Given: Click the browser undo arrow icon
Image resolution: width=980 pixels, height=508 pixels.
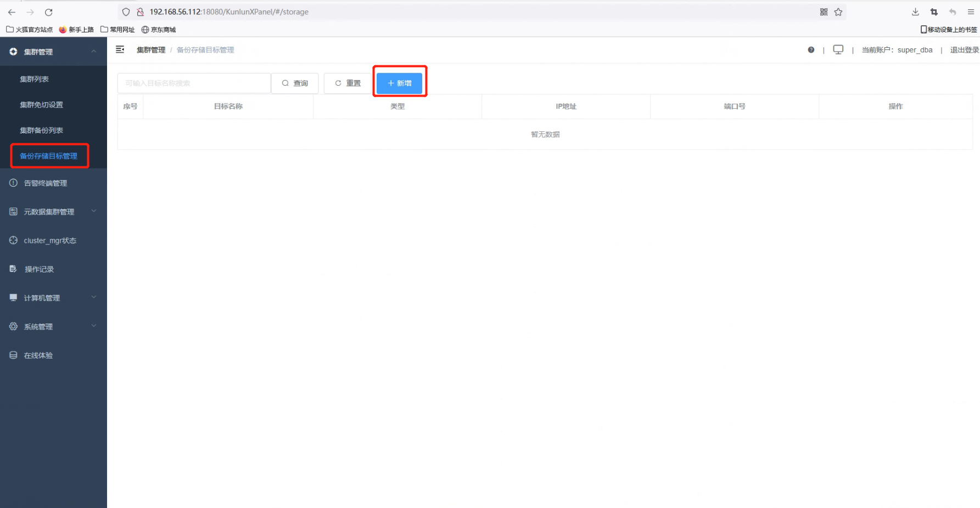Looking at the screenshot, I should pyautogui.click(x=953, y=12).
